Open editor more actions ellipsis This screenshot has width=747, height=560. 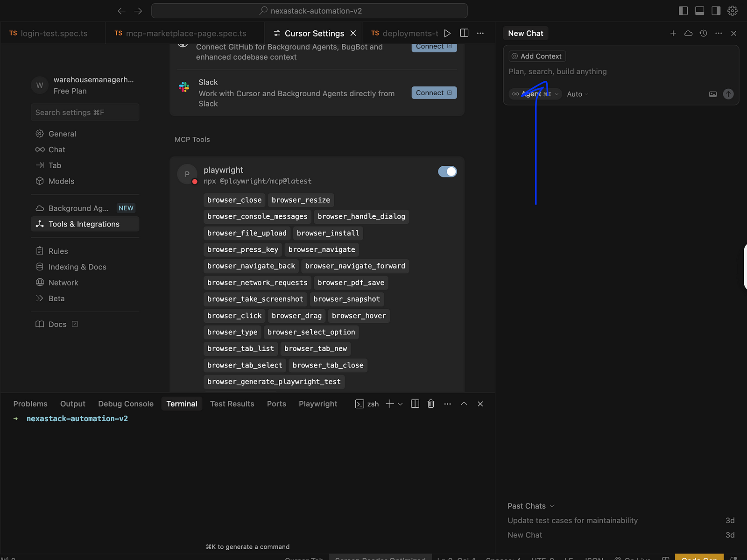coord(480,33)
